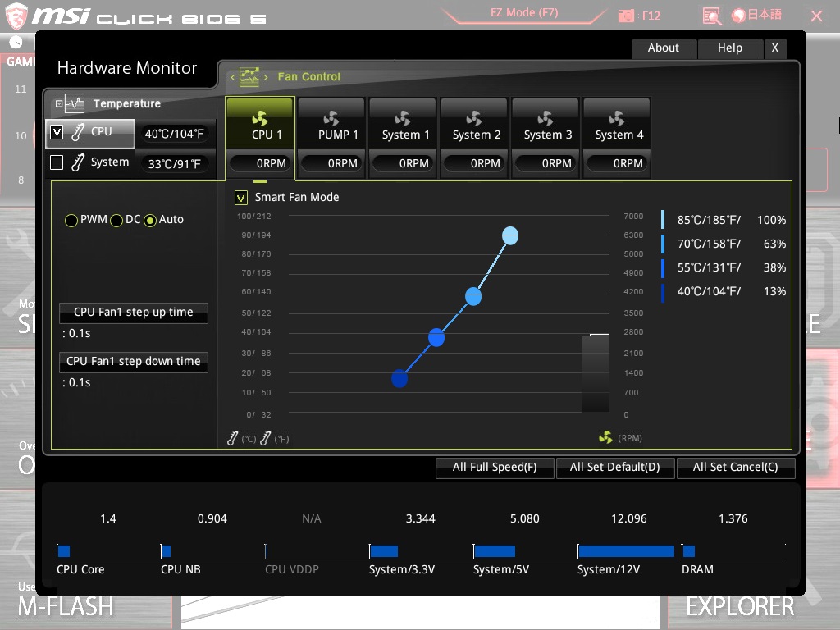This screenshot has height=630, width=840.
Task: Click the screenshot camera F12 icon
Action: pyautogui.click(x=626, y=16)
